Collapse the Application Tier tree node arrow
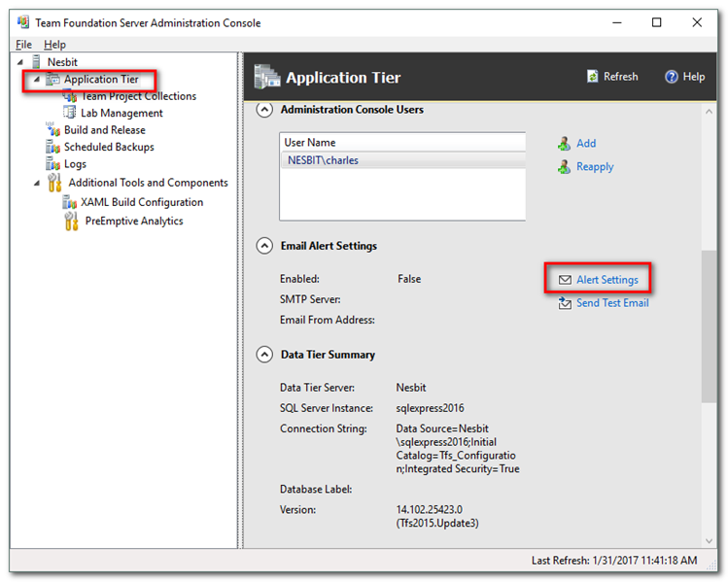 click(x=37, y=80)
